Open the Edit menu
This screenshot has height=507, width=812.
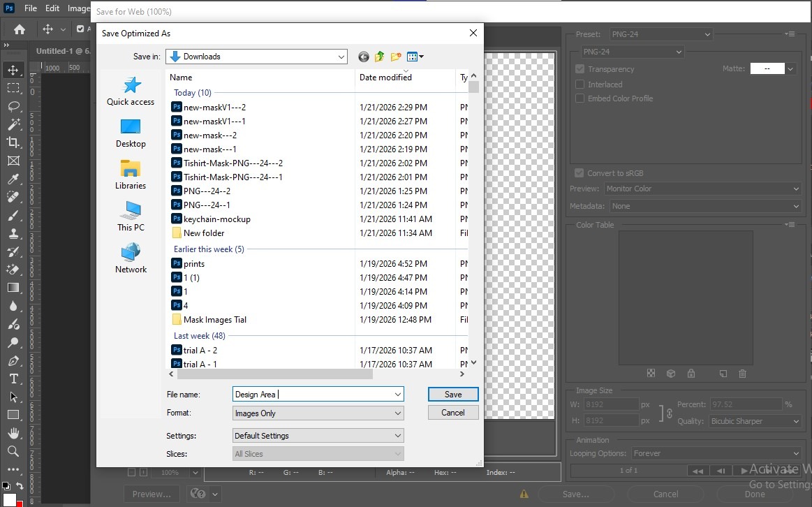tap(52, 8)
